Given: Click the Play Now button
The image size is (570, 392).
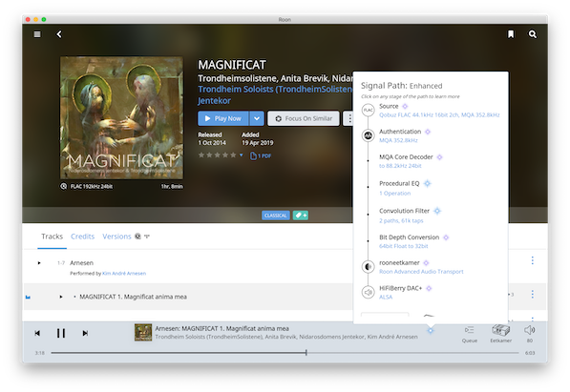Looking at the screenshot, I should click(x=223, y=118).
